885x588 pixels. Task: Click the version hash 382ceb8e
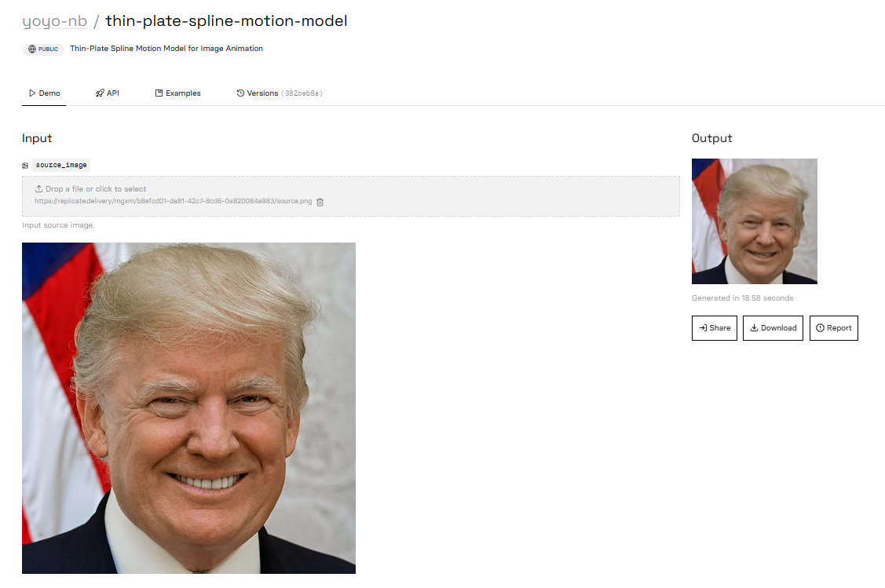point(302,93)
